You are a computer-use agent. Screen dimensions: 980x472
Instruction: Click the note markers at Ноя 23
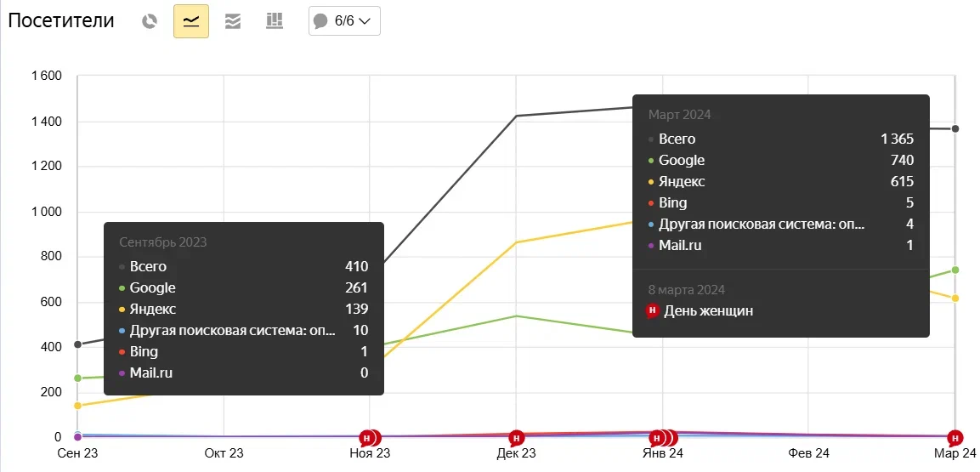tap(370, 438)
